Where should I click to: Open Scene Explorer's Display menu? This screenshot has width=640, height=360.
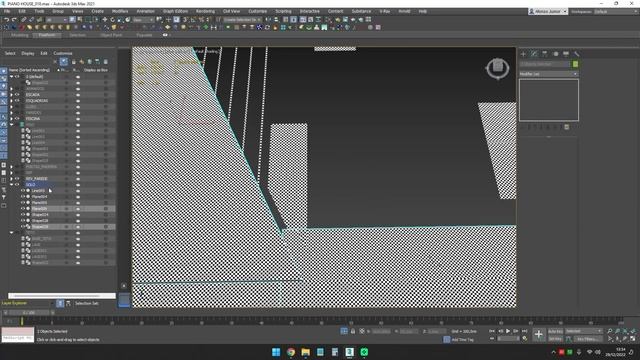point(28,53)
